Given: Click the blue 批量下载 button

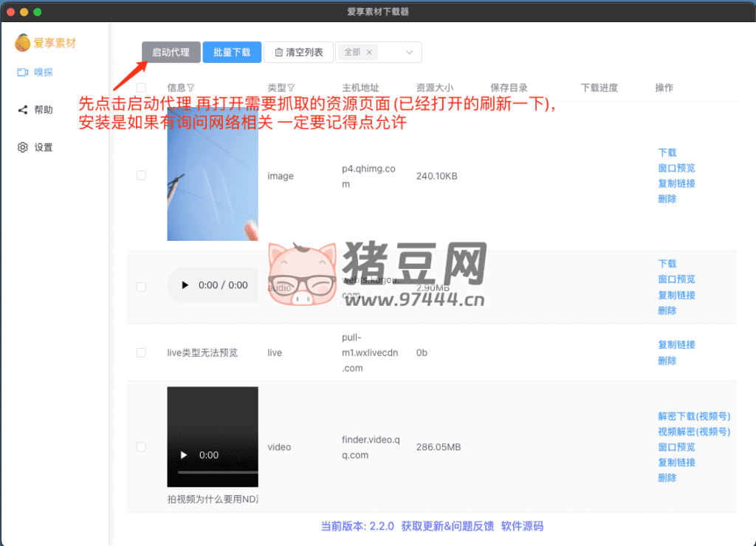Looking at the screenshot, I should (x=232, y=52).
